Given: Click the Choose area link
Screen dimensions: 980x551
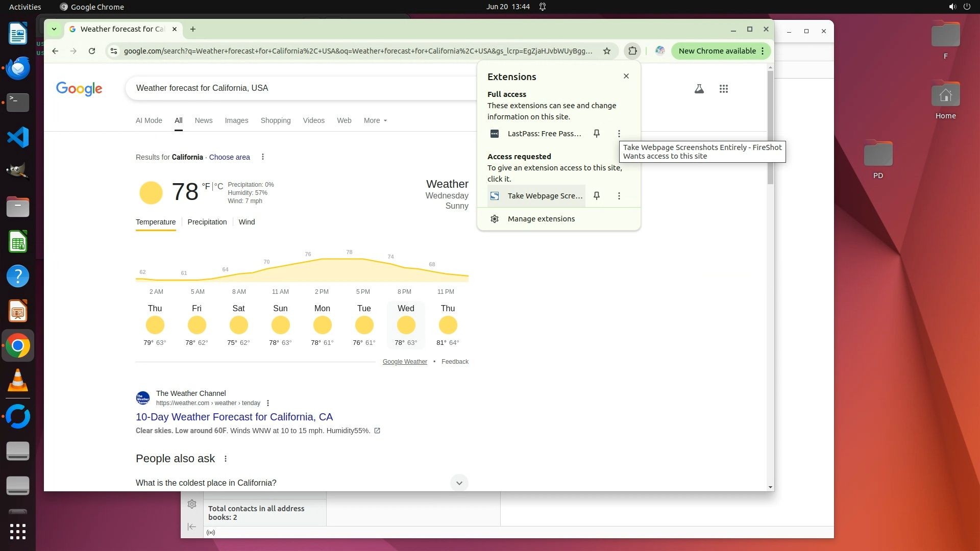Looking at the screenshot, I should (x=229, y=157).
